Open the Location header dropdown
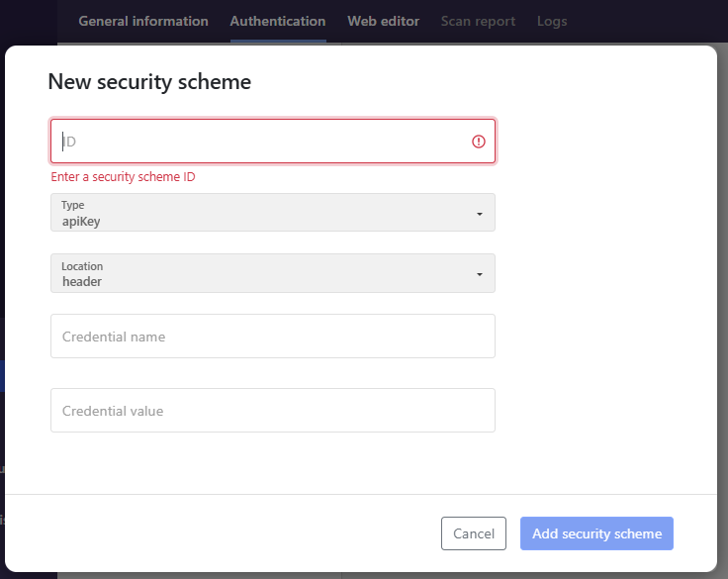728x579 pixels. coord(272,273)
